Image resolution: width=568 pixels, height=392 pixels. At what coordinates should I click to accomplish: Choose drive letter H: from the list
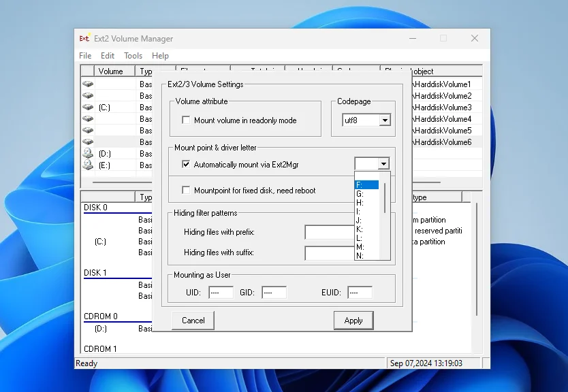(x=360, y=203)
